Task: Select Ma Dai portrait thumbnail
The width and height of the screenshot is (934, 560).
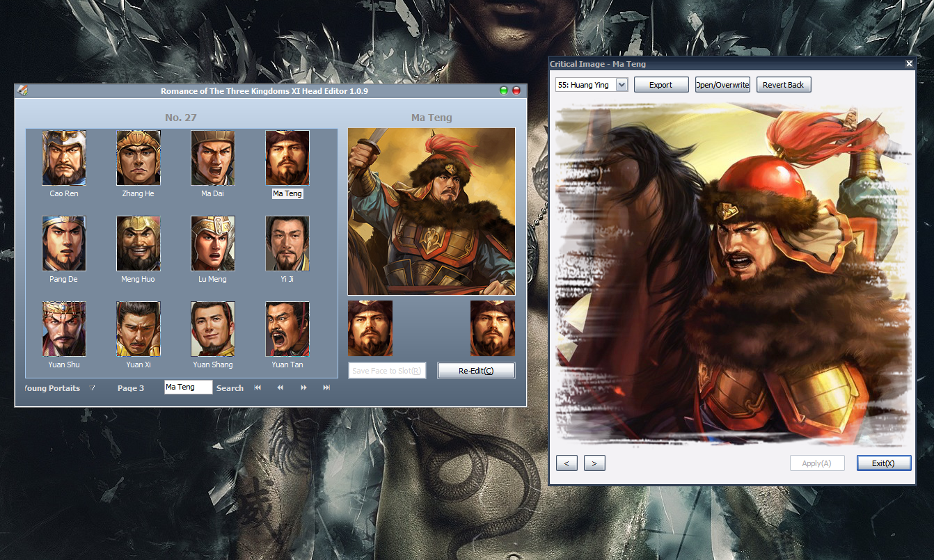Action: (x=213, y=158)
